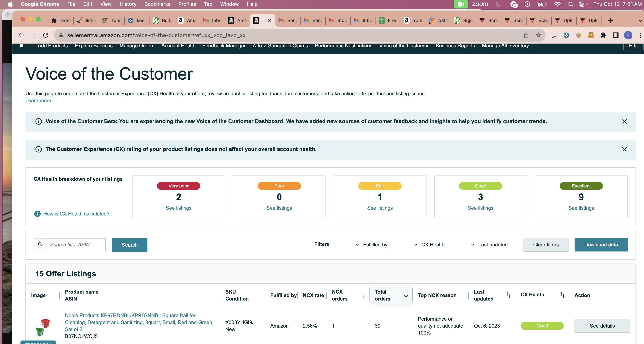
Task: Click the magnifier icon in the search box
Action: (40, 244)
